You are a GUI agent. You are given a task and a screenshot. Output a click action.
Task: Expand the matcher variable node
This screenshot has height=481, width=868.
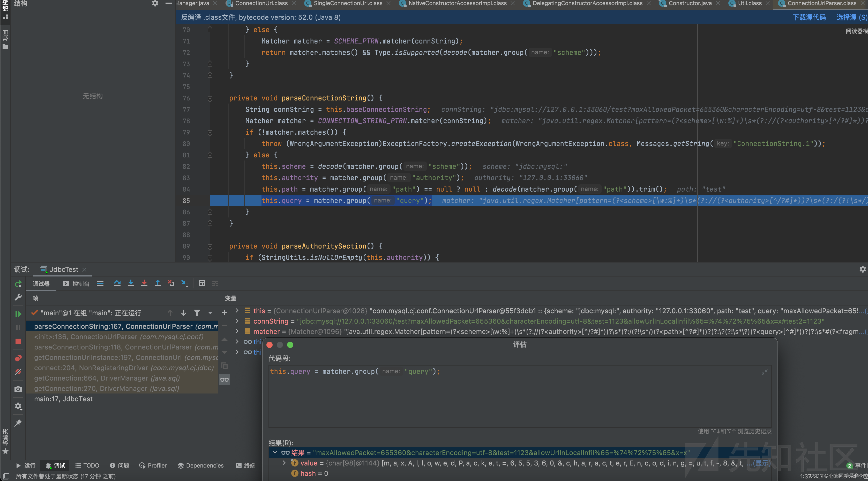coord(237,331)
